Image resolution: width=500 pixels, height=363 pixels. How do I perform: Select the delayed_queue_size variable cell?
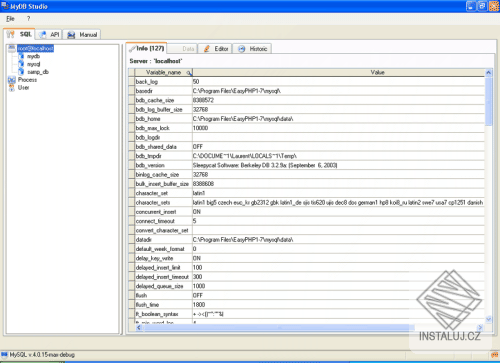pos(163,286)
